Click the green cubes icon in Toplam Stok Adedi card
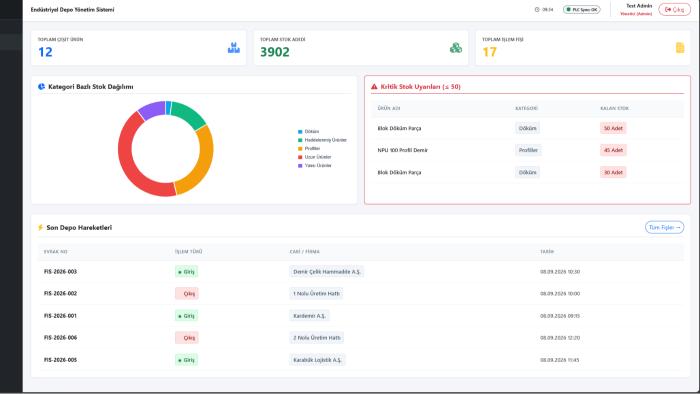The width and height of the screenshot is (700, 394). (456, 48)
